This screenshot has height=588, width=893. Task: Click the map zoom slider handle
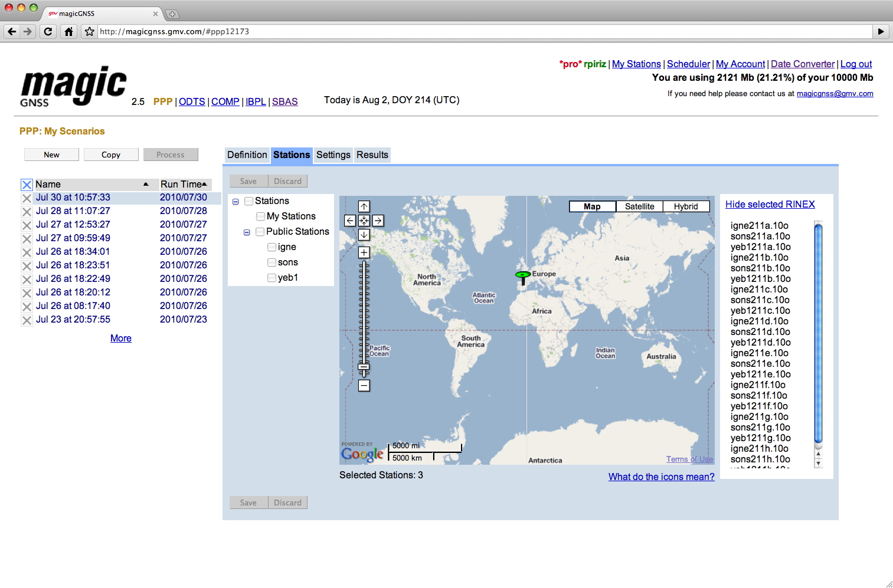coord(364,367)
